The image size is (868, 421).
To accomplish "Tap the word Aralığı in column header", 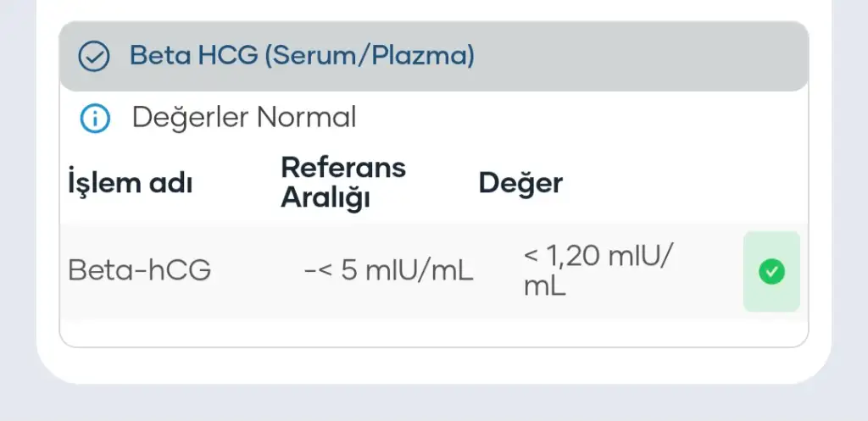I will point(326,198).
